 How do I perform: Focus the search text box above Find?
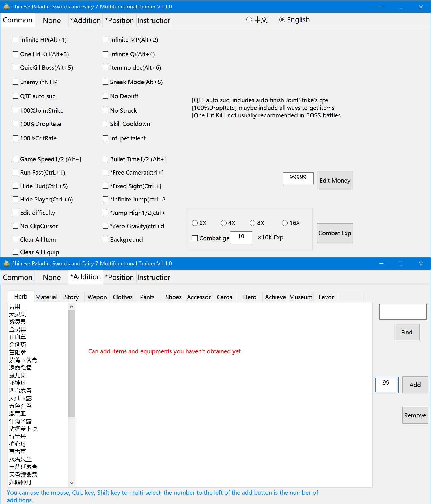(x=403, y=312)
